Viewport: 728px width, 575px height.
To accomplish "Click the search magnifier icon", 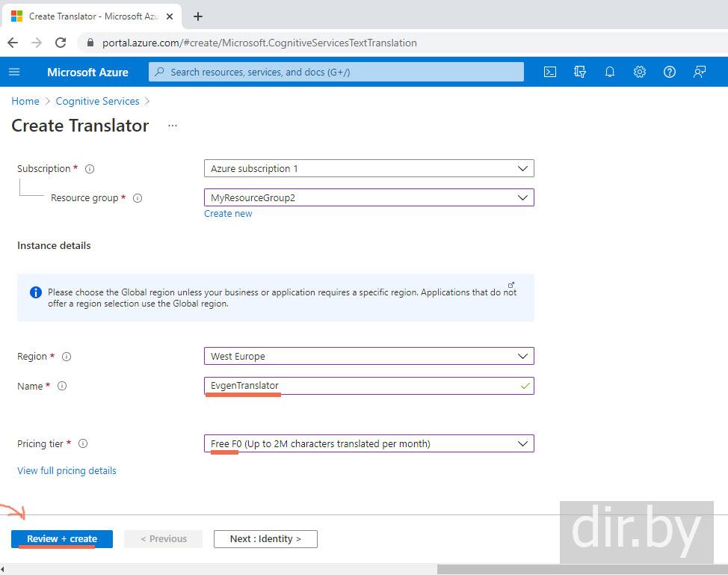I will [160, 72].
